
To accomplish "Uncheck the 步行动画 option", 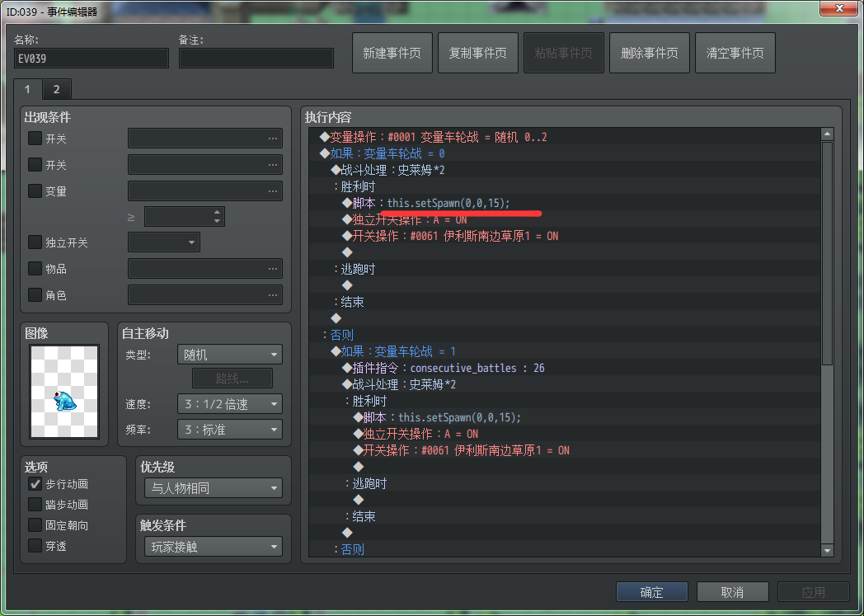I will click(x=35, y=484).
